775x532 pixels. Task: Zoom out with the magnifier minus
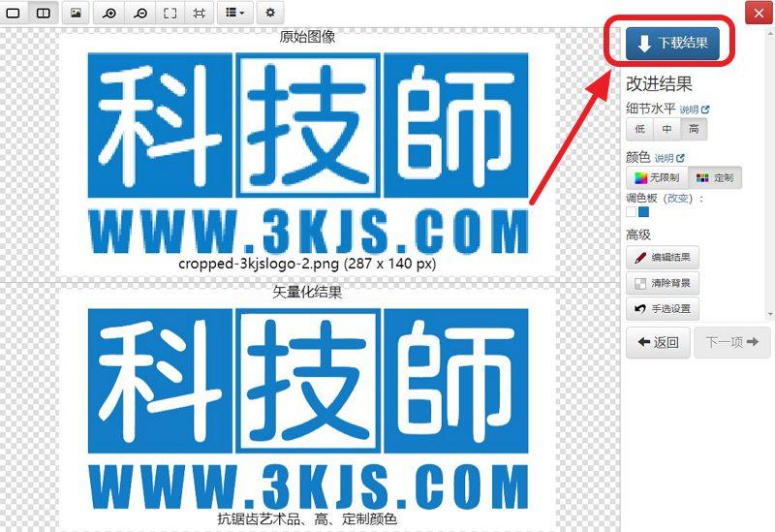pyautogui.click(x=139, y=13)
